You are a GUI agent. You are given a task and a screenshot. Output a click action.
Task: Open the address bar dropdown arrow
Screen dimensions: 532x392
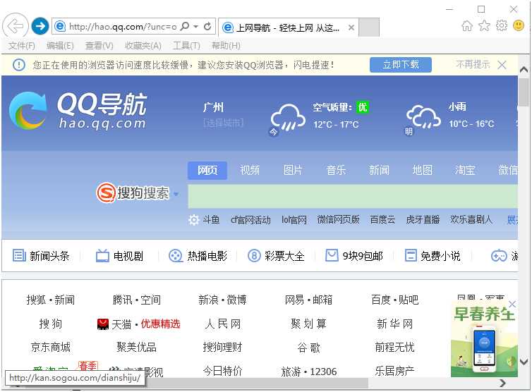pyautogui.click(x=195, y=26)
